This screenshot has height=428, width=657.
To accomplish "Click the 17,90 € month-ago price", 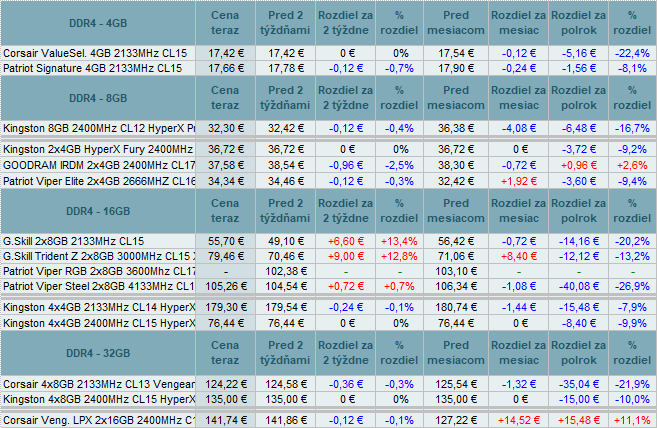I will click(456, 68).
